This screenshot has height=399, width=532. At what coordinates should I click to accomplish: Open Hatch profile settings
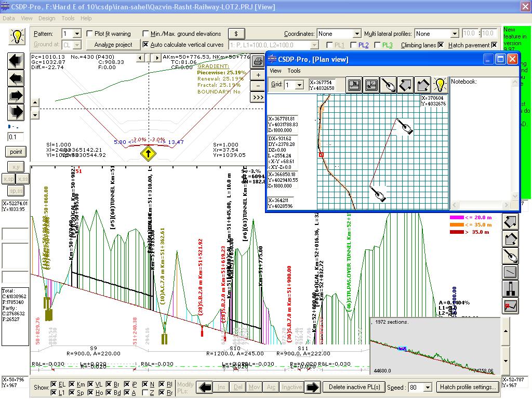[468, 387]
